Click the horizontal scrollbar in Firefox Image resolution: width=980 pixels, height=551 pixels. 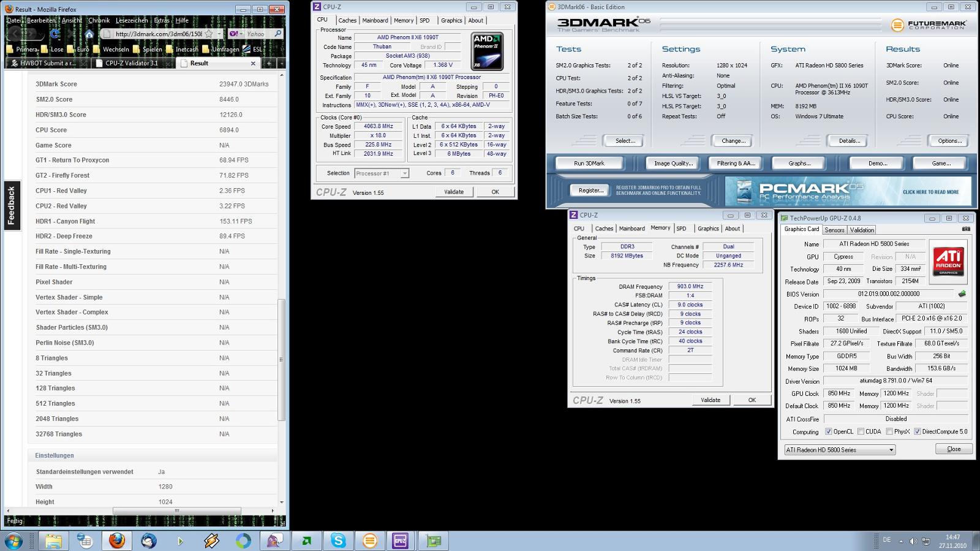[177, 511]
